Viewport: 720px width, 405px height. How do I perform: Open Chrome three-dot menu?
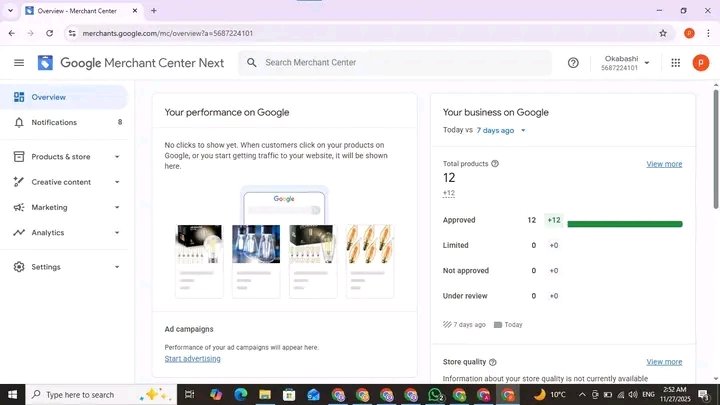(x=708, y=33)
